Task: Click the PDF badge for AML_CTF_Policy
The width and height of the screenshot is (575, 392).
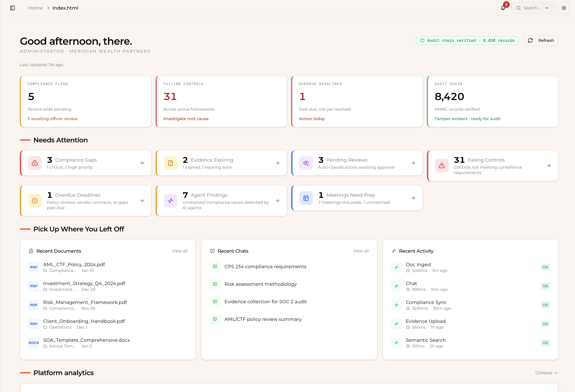Action: point(34,267)
